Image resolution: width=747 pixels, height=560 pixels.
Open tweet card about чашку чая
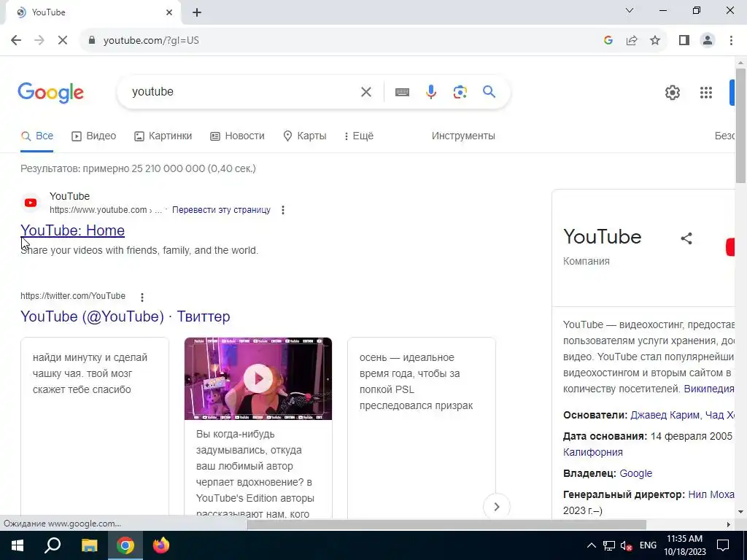95,426
